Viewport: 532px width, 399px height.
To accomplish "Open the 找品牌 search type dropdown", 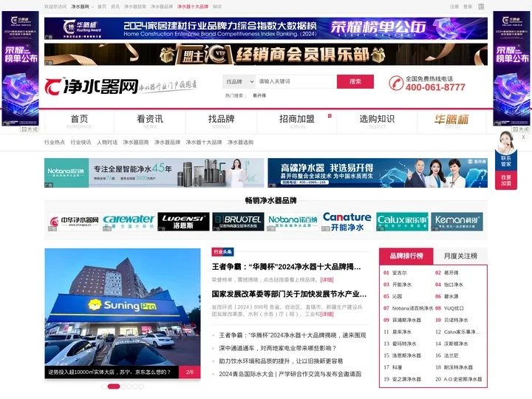I will pyautogui.click(x=239, y=81).
